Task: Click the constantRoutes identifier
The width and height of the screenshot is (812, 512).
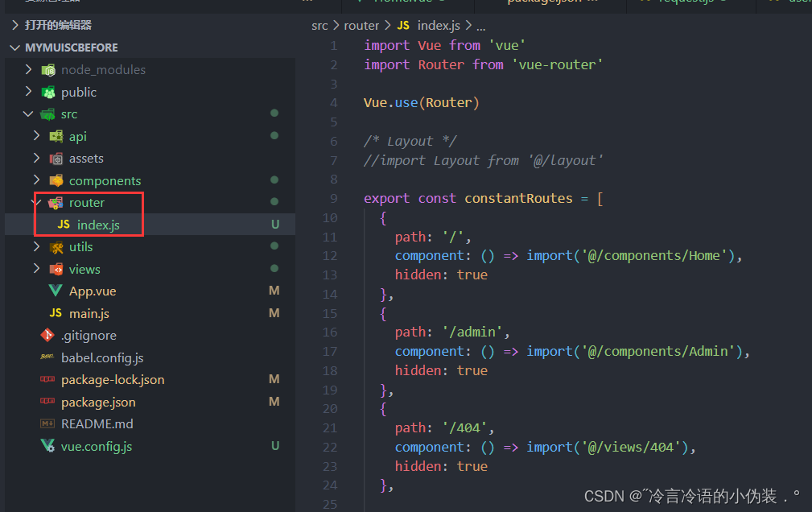Action: click(518, 199)
